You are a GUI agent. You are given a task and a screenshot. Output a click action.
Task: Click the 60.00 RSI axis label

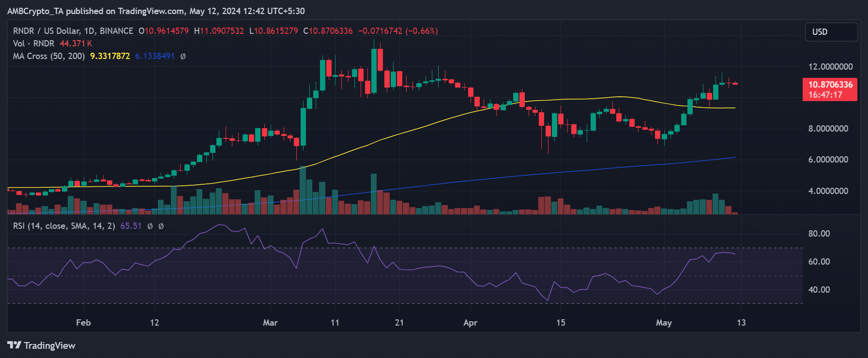tap(819, 262)
